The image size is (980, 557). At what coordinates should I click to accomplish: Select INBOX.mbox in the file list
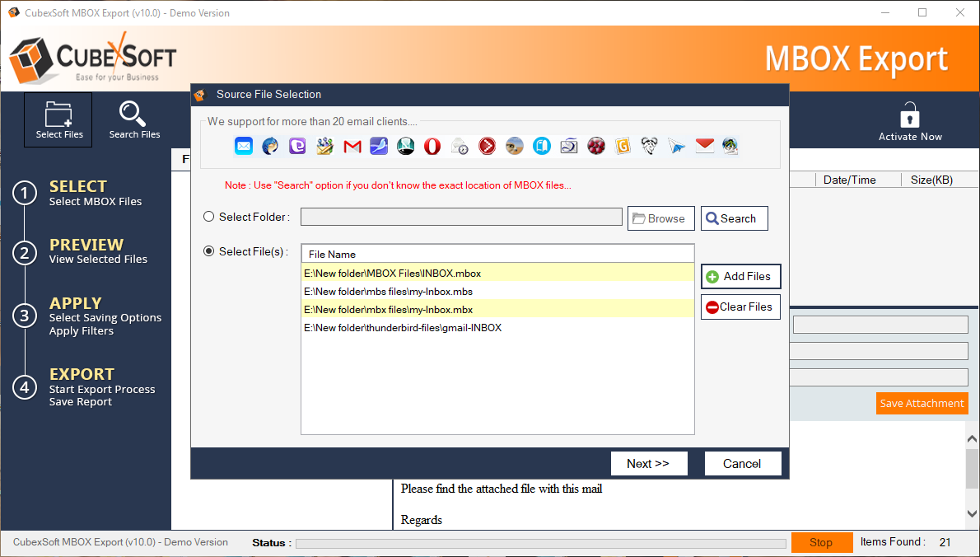[392, 274]
